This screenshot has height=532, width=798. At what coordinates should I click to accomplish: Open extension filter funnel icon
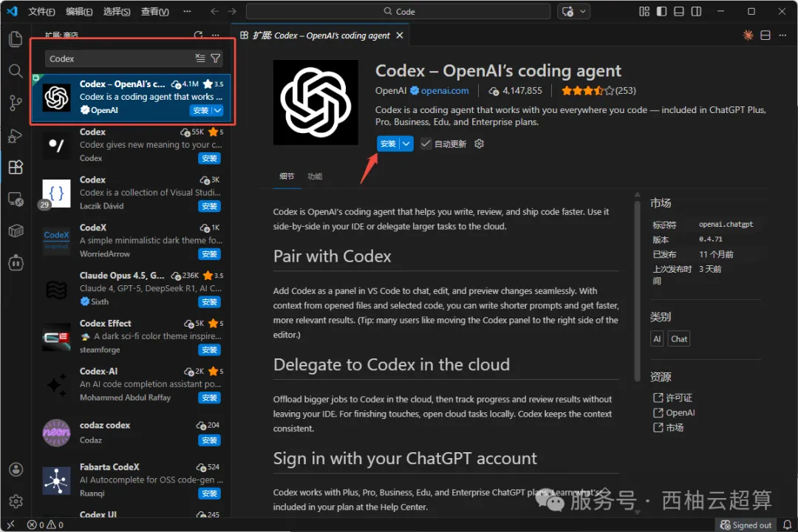216,58
